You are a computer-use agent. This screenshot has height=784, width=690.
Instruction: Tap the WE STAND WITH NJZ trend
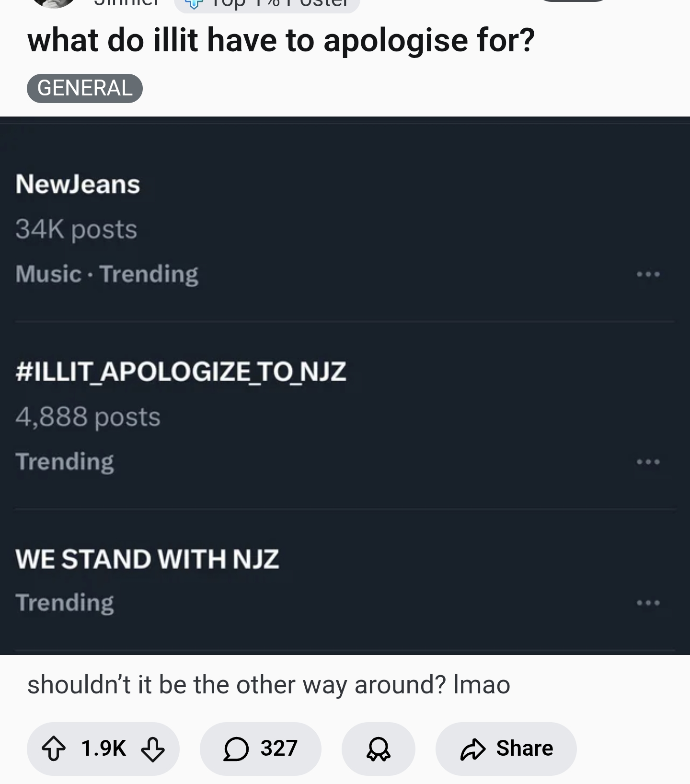147,559
